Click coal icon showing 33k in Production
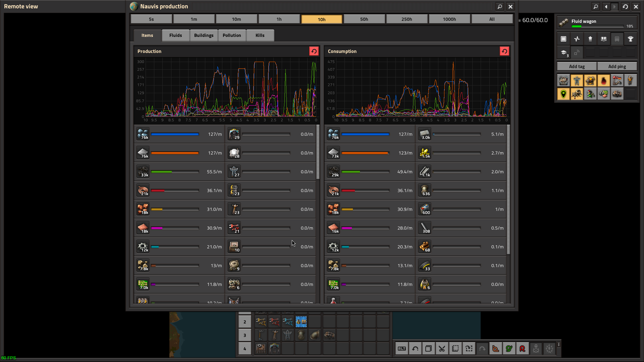 click(143, 172)
